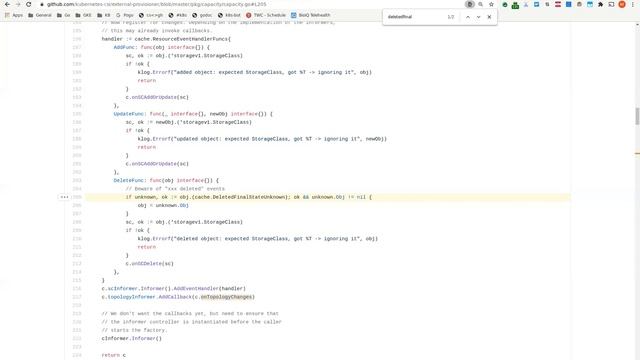The height and width of the screenshot is (360, 640).
Task: Open the BioIQ Telehealth bookmark
Action: tap(311, 15)
